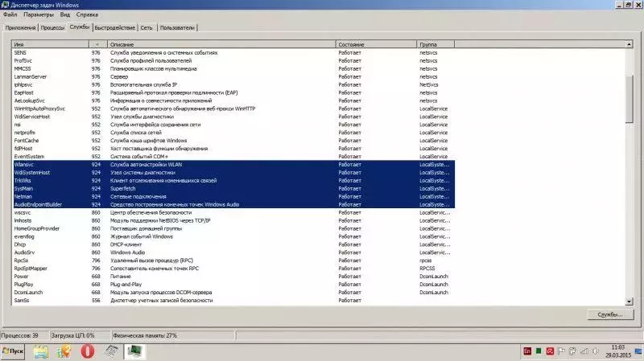Select the WdiSystemHost service row

coord(233,173)
